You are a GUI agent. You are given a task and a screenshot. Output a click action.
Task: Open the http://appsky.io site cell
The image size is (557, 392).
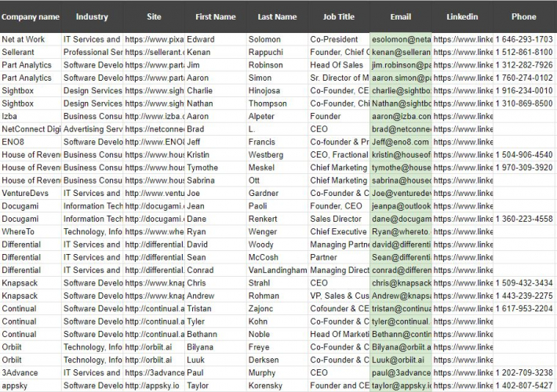coord(154,385)
